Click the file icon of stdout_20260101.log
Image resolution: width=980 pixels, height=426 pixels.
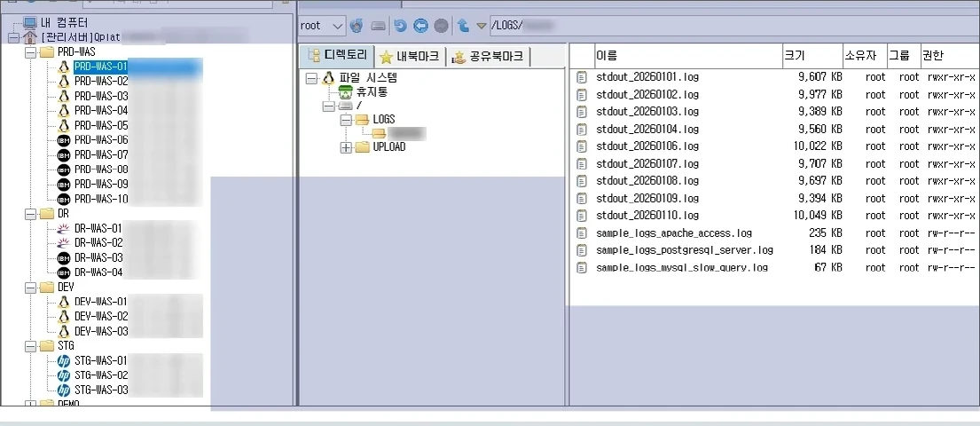[582, 77]
